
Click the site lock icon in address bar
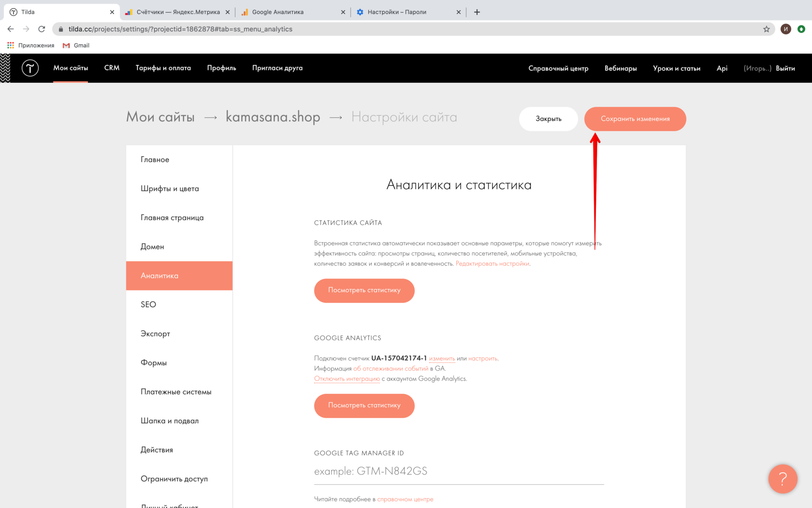coord(61,29)
